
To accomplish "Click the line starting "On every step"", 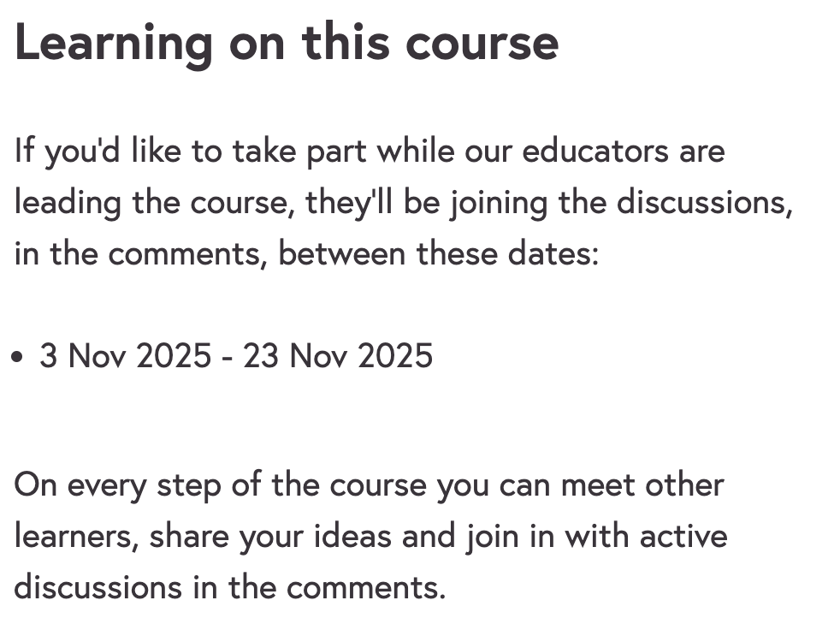I will pos(369,485).
